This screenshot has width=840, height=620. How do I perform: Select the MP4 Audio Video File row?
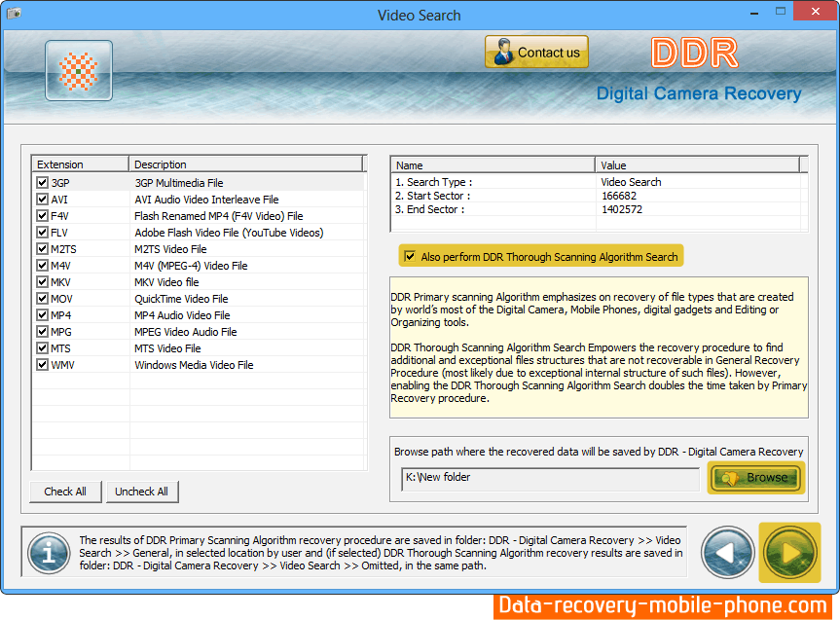[x=182, y=315]
